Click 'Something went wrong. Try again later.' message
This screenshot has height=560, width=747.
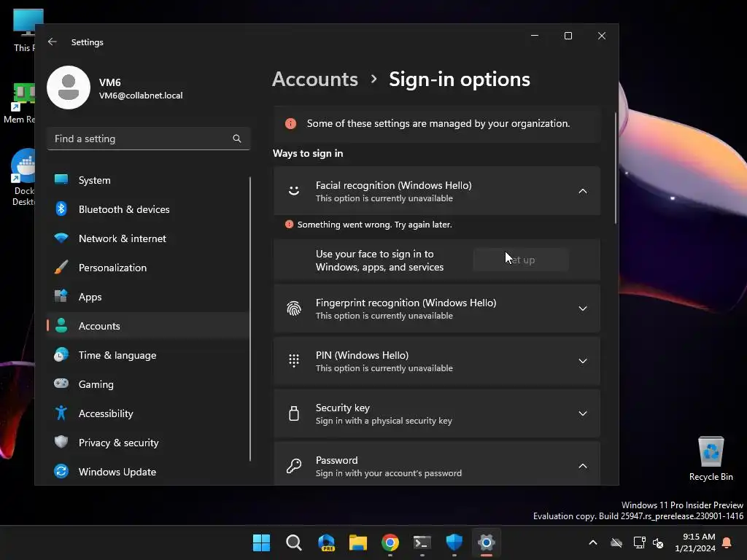pos(374,225)
